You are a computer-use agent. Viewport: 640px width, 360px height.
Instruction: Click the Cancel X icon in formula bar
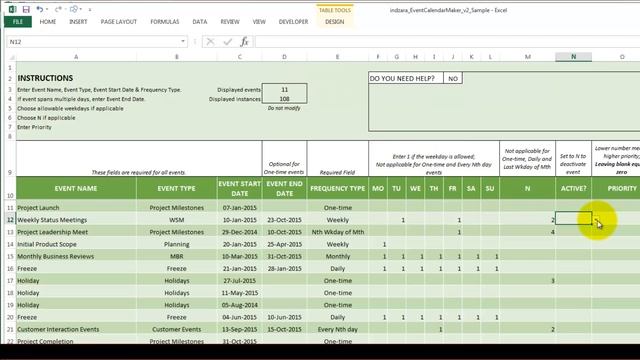[210, 42]
